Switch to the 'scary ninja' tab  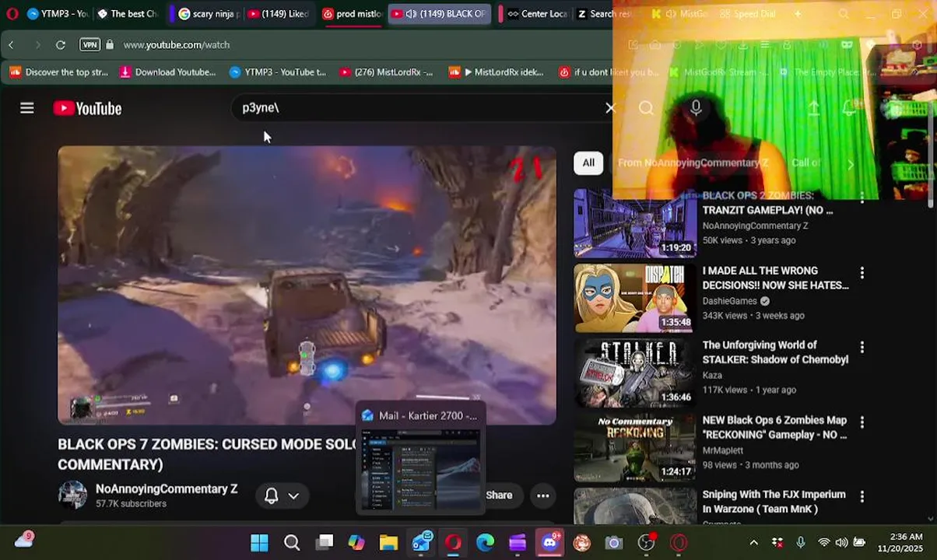(208, 14)
